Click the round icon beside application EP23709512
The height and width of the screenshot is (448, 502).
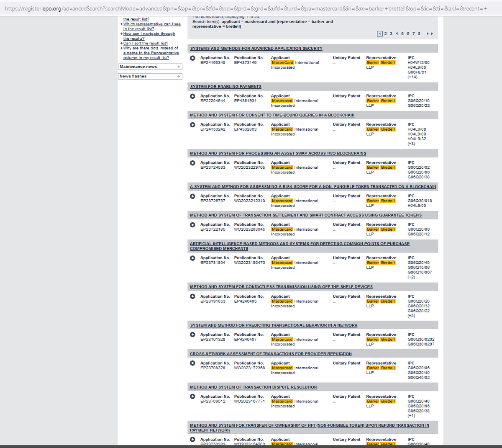tap(192, 397)
